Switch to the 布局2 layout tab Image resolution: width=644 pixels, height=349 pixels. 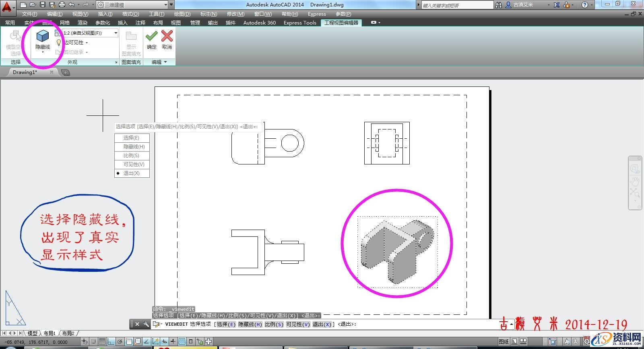pos(68,333)
